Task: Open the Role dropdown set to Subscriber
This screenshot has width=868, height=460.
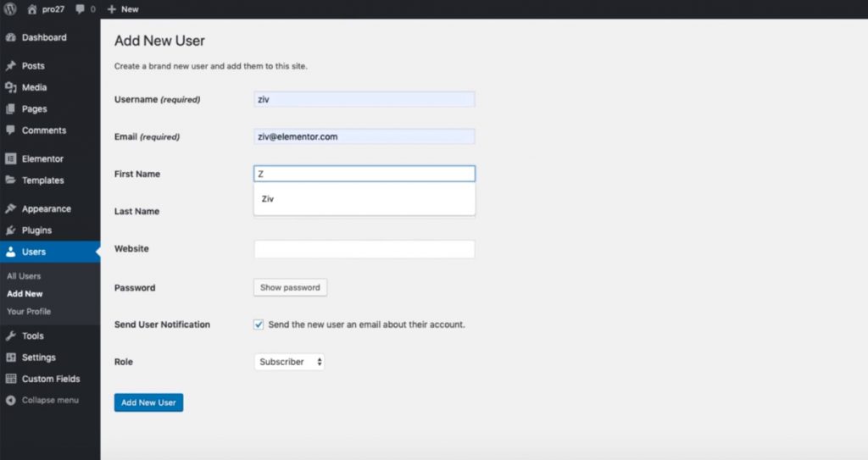Action: click(289, 362)
